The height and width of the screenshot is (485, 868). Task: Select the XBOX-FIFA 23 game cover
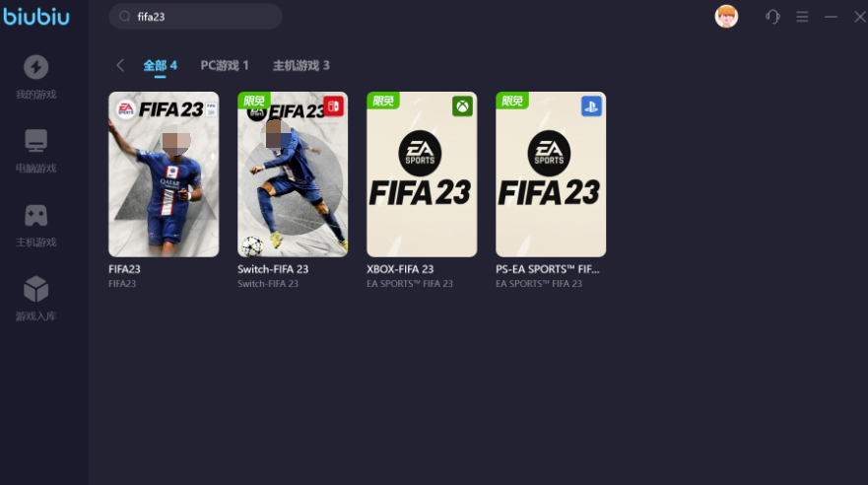coord(422,174)
